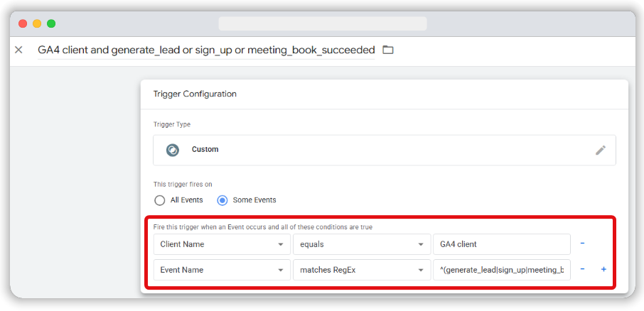Click the Custom trigger type box

click(x=385, y=150)
